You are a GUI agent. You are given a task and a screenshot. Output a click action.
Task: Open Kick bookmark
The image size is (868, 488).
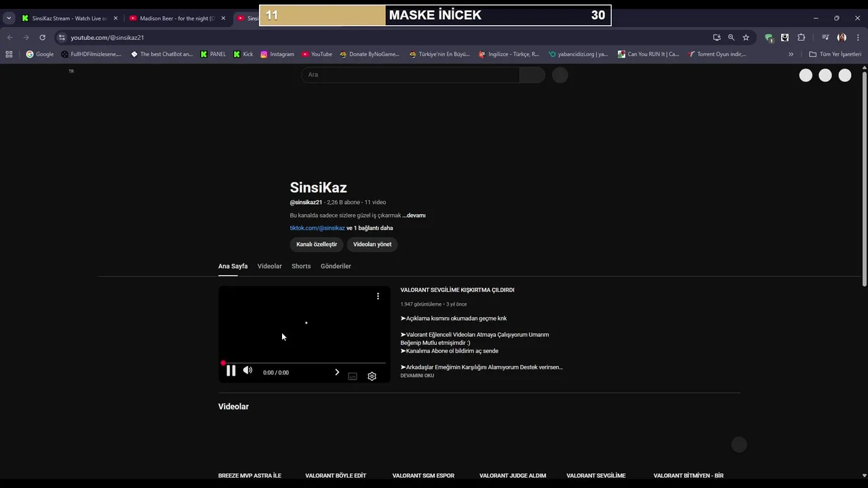[x=243, y=54]
